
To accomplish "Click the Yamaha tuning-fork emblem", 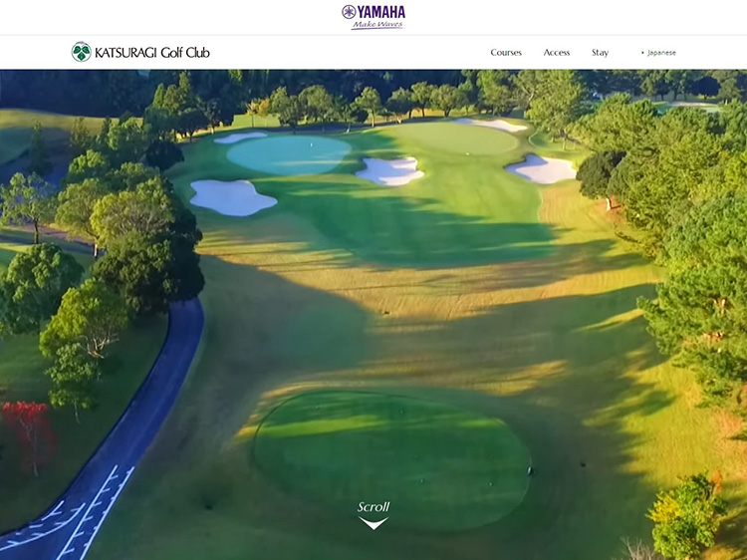I will (349, 12).
